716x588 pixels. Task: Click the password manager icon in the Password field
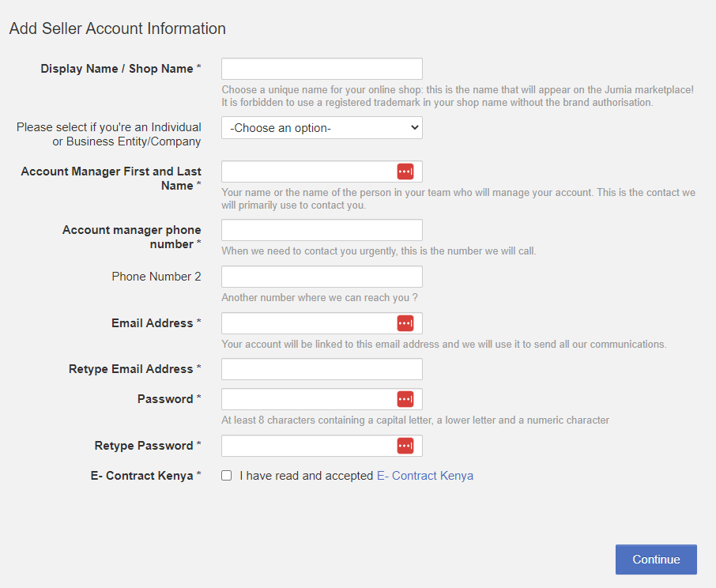405,399
